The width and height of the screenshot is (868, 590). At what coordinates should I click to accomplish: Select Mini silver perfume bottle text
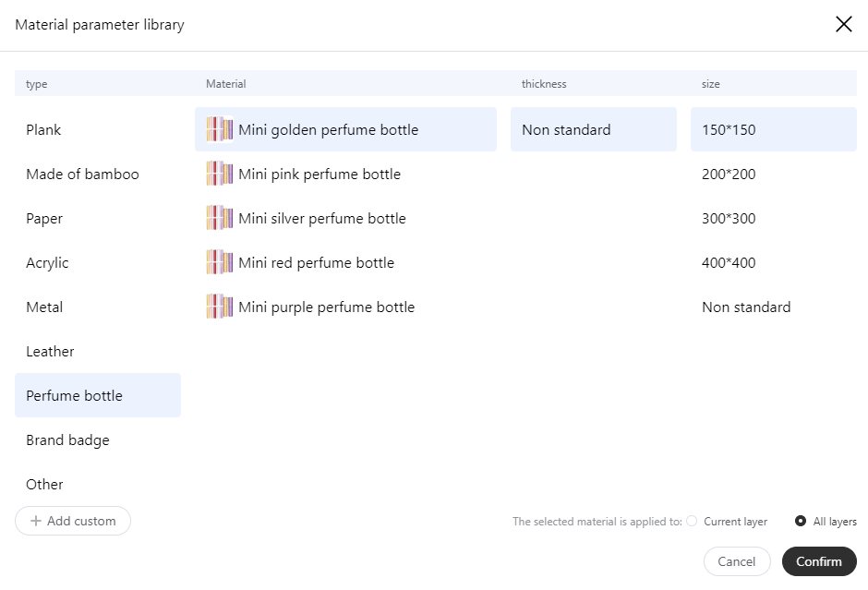click(322, 219)
